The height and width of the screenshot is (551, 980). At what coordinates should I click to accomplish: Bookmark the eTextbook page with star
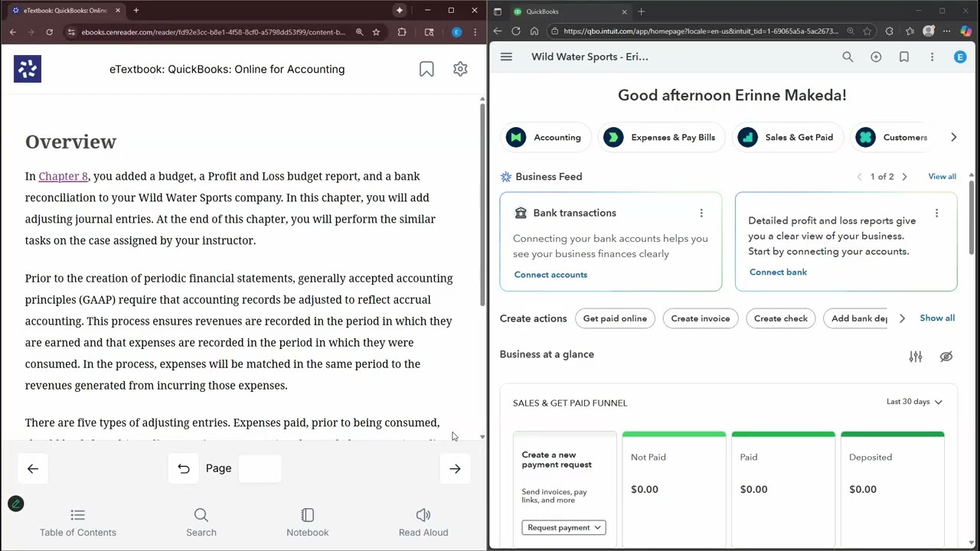point(376,32)
